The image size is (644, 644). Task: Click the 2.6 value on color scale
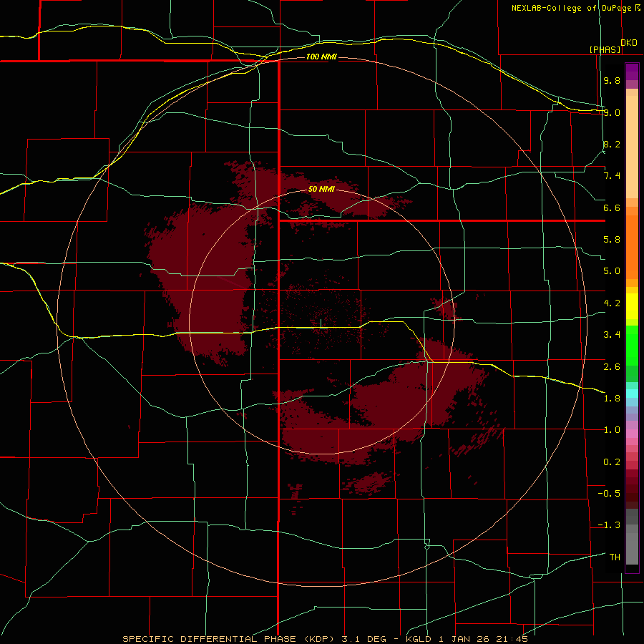612,367
